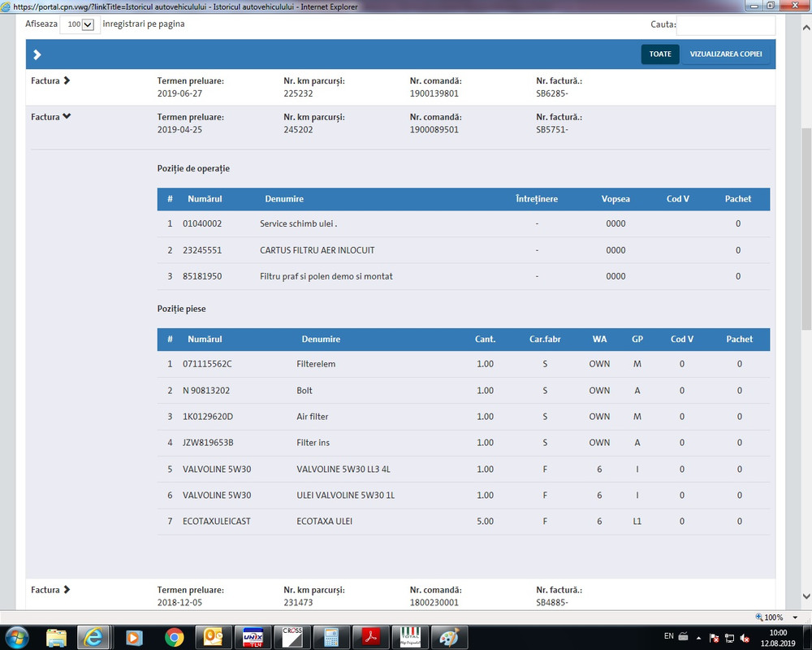812x650 pixels.
Task: Click the 'Air filter' part name
Action: [313, 416]
